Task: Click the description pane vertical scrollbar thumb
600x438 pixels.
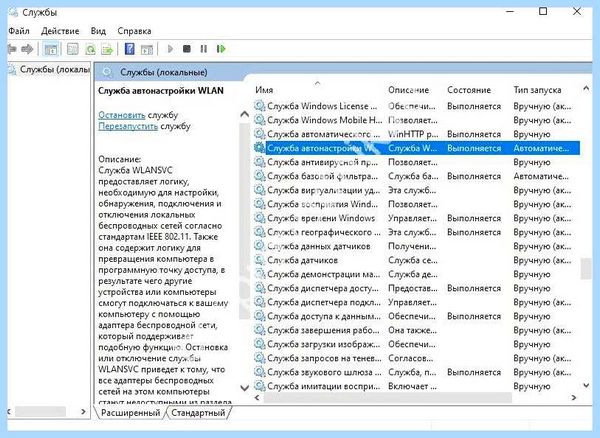Action: (244, 221)
